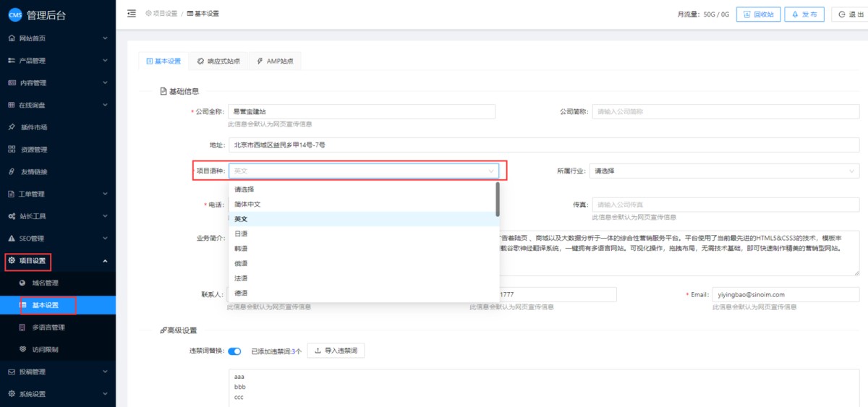Click the 导入违禁词 import button

[336, 351]
